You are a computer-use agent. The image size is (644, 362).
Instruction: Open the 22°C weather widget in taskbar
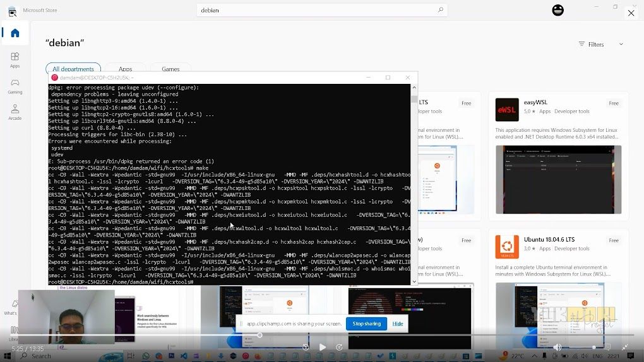coord(512,356)
